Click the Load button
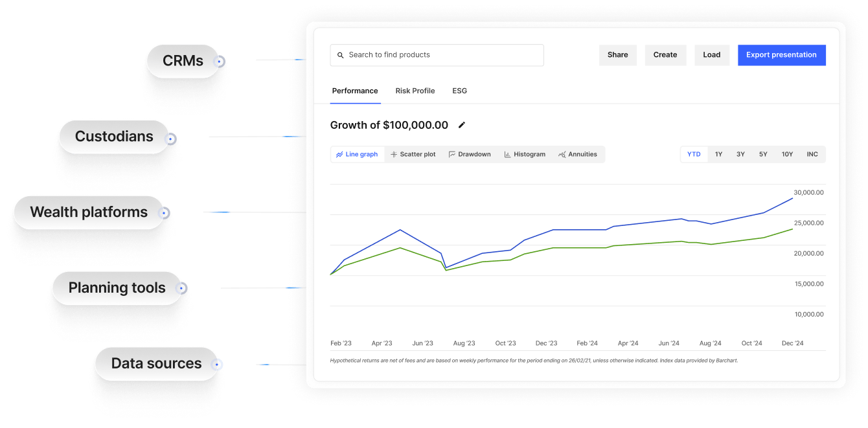Image resolution: width=868 pixels, height=428 pixels. pyautogui.click(x=712, y=55)
